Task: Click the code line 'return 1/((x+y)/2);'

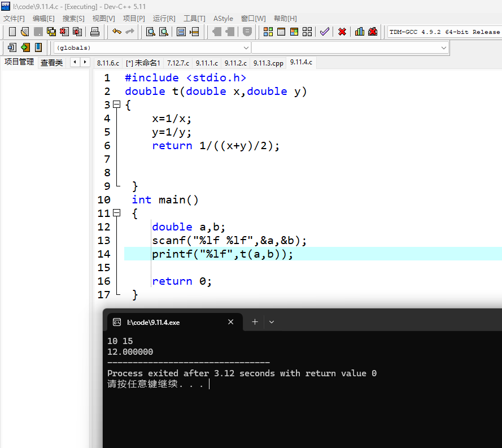Action: click(216, 146)
